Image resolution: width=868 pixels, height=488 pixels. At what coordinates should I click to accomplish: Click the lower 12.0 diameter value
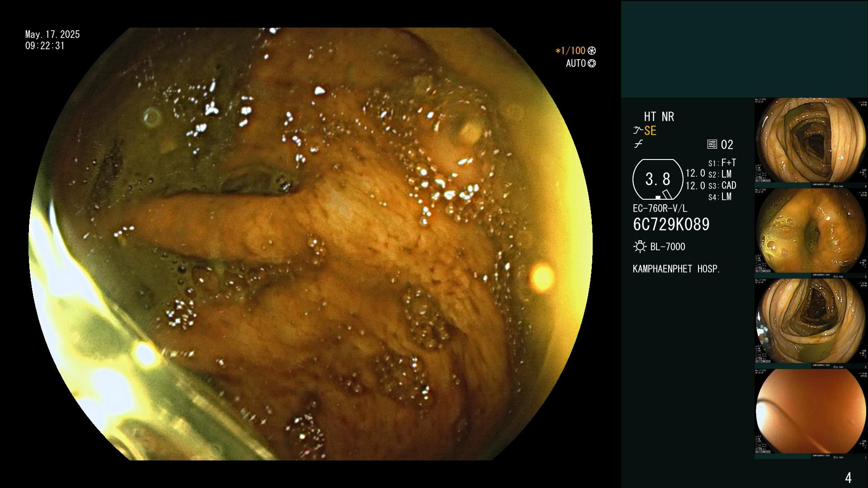pos(695,185)
